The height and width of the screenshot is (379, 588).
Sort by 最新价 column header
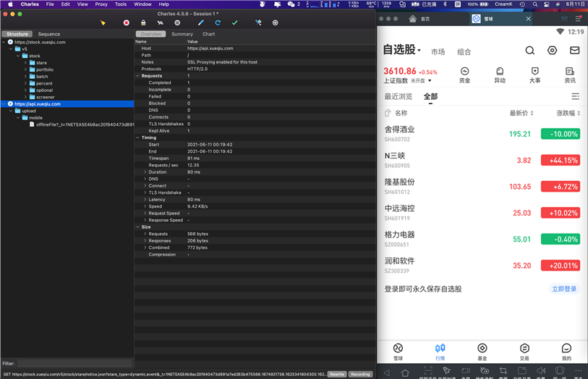(521, 114)
